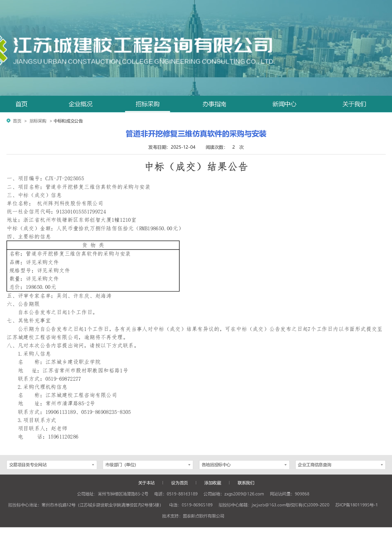The height and width of the screenshot is (554, 392).
Task: Open the 企业工商信息查询 dropdown
Action: click(x=340, y=465)
